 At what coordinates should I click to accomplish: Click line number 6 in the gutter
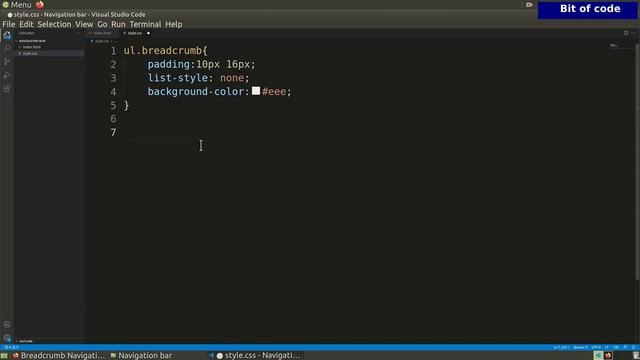[113, 119]
